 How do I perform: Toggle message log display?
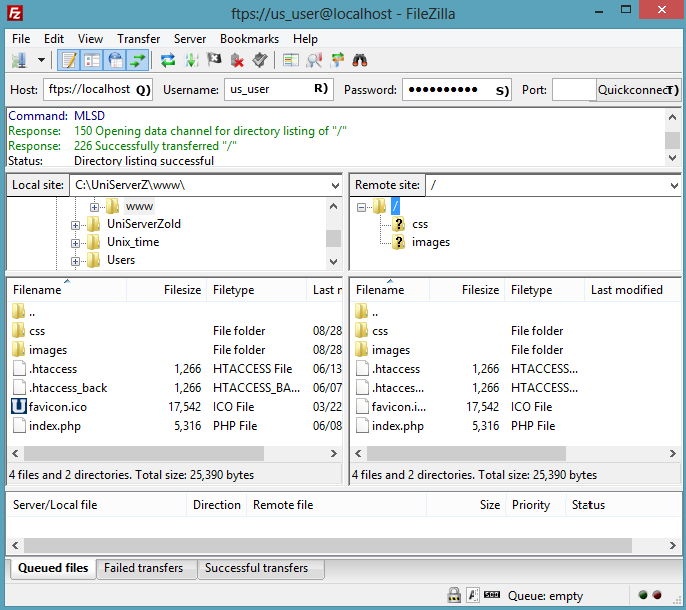pyautogui.click(x=69, y=60)
